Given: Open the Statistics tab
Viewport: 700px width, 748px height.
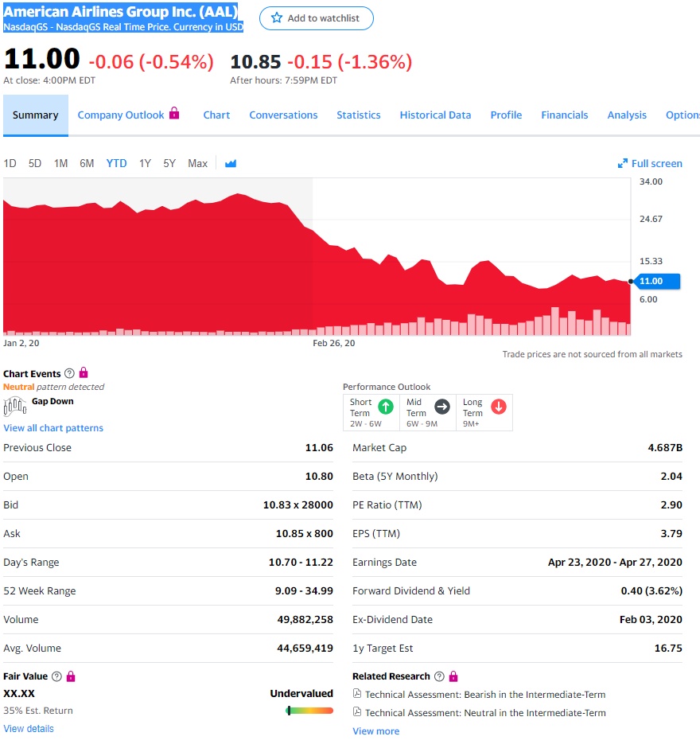Looking at the screenshot, I should coord(359,115).
